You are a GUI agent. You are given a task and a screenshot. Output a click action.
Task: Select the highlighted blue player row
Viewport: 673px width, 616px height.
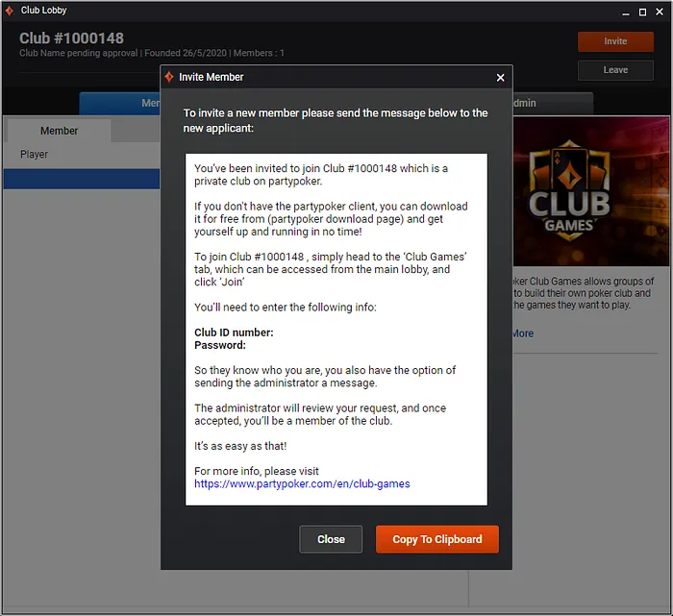coord(82,179)
